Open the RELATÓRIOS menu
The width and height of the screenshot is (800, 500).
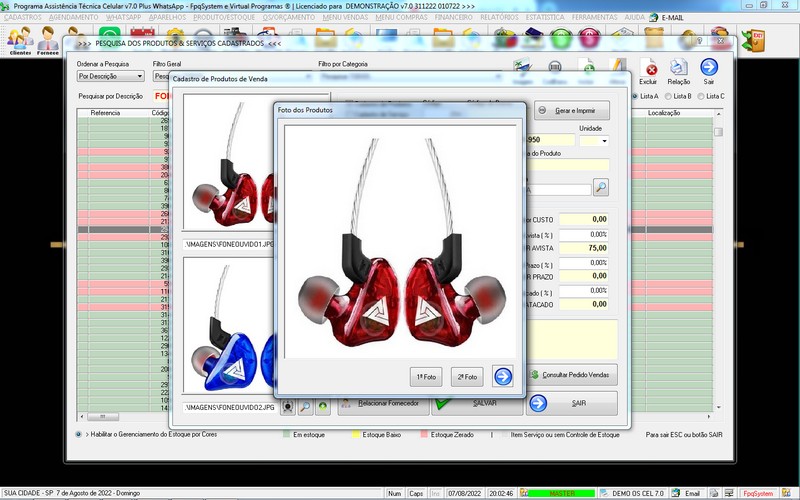pyautogui.click(x=499, y=17)
